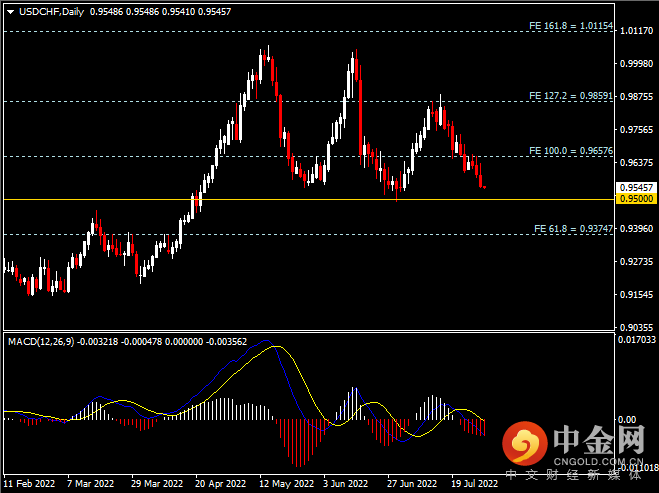
Task: Click the current price tag 0.95457
Action: click(637, 187)
